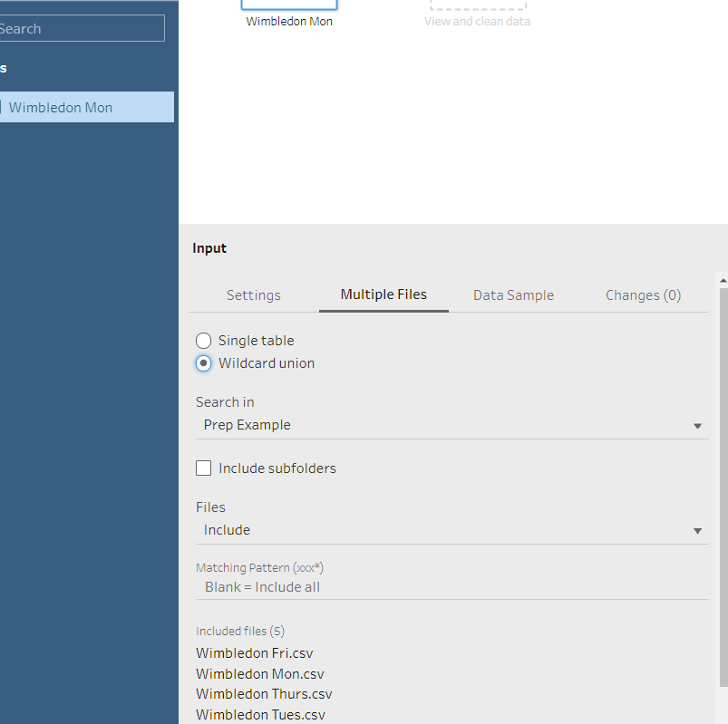Click Wimbledon Mon.csv in included files

(260, 674)
